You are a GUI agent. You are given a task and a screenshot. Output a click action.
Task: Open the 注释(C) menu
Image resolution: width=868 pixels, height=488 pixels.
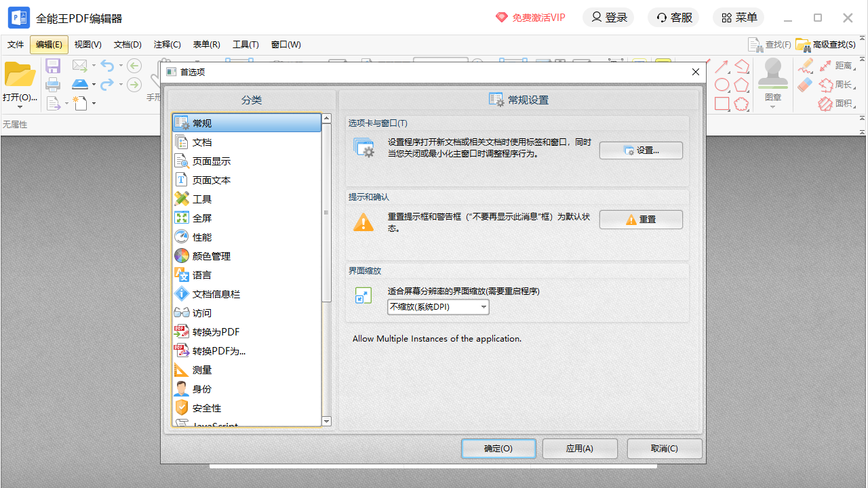coord(167,44)
